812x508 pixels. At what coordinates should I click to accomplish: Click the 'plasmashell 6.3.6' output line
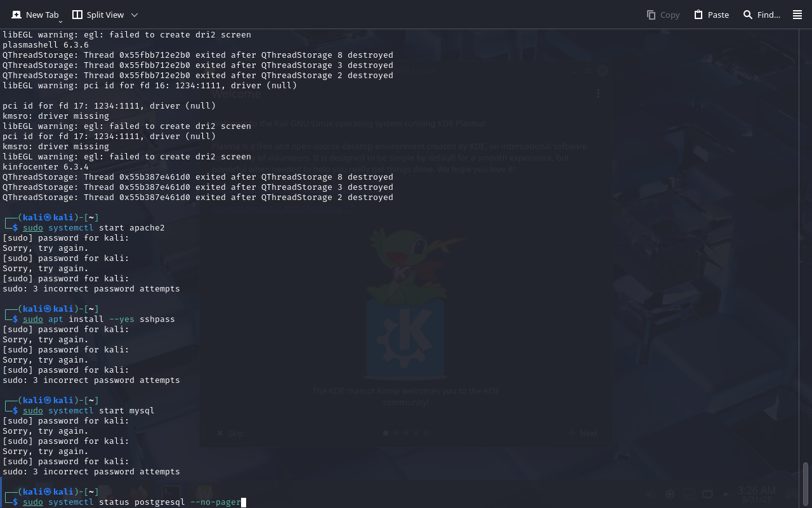(46, 45)
